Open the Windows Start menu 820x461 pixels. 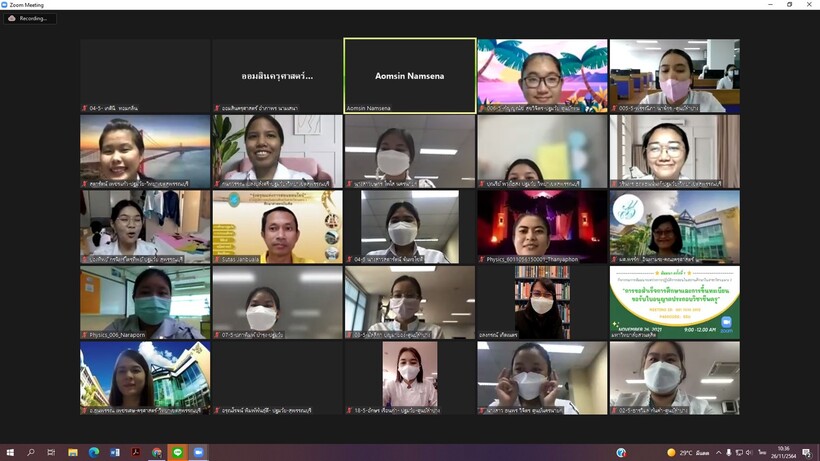pos(9,452)
